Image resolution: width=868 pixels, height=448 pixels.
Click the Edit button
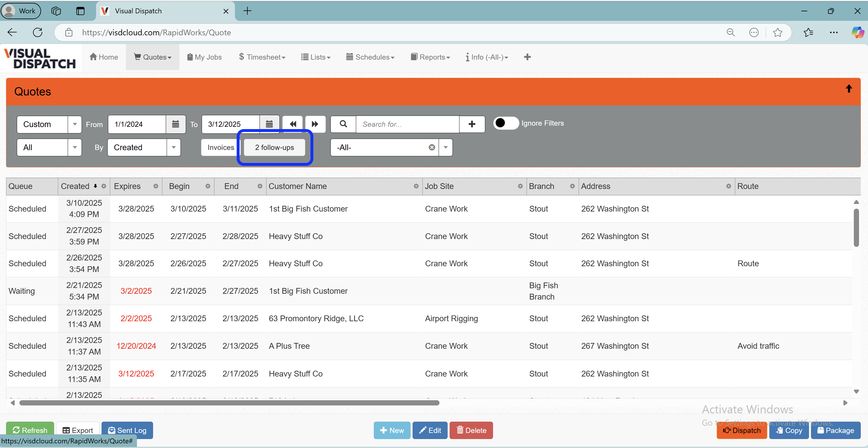430,430
